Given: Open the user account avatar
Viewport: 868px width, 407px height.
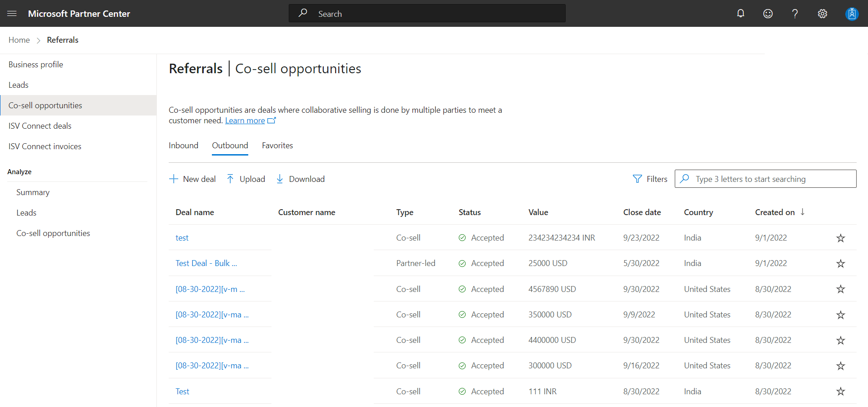Looking at the screenshot, I should click(x=852, y=14).
